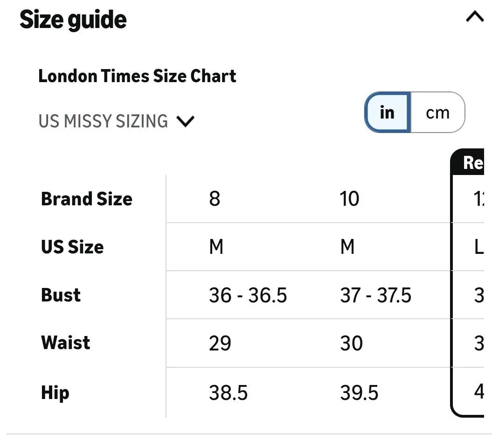Image resolution: width=492 pixels, height=448 pixels.
Task: Select inches unit toggle
Action: [388, 112]
